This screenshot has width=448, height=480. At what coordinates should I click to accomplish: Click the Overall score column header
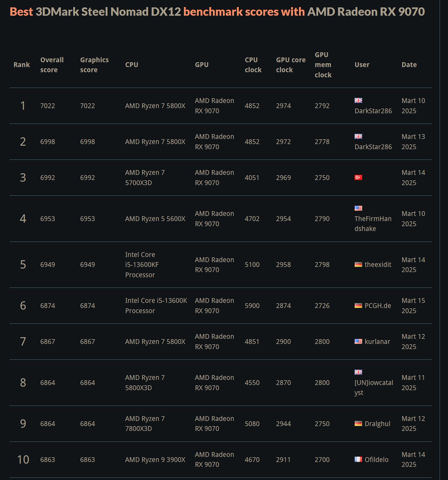(52, 65)
